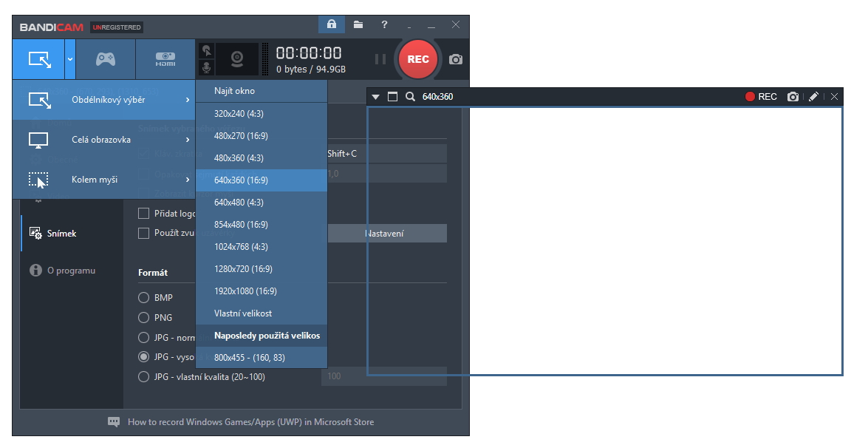Select BMP format radio button
This screenshot has width=868, height=448.
(x=143, y=297)
